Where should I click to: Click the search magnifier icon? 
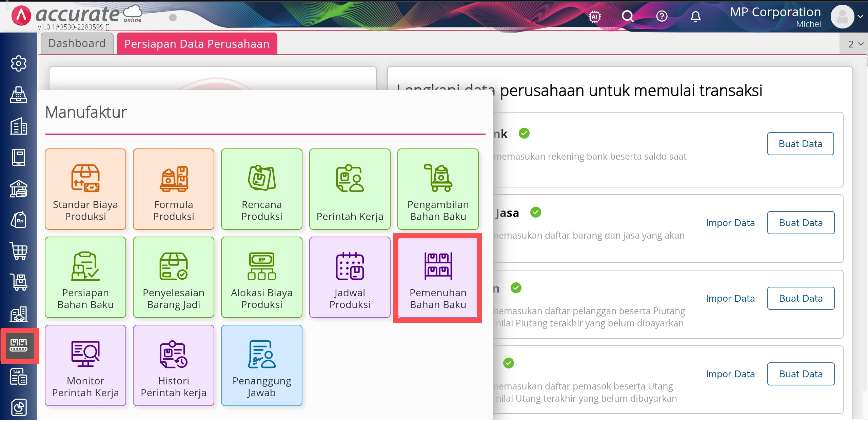click(x=628, y=16)
